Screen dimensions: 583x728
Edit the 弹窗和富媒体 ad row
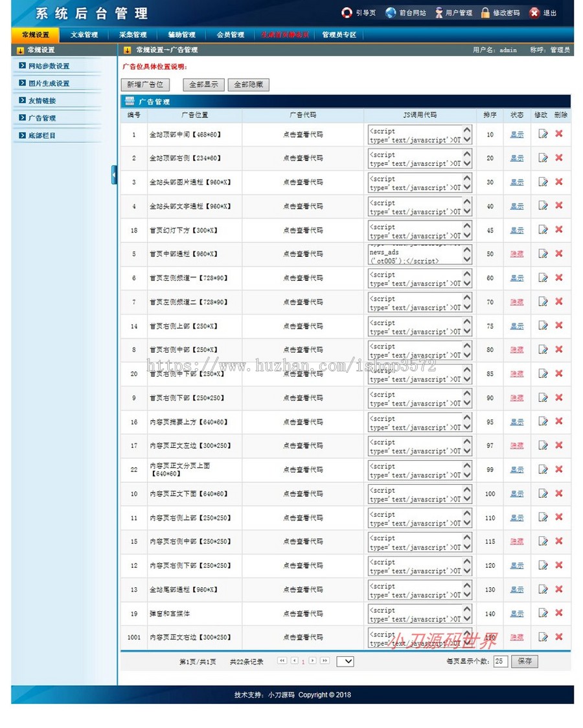pyautogui.click(x=543, y=613)
